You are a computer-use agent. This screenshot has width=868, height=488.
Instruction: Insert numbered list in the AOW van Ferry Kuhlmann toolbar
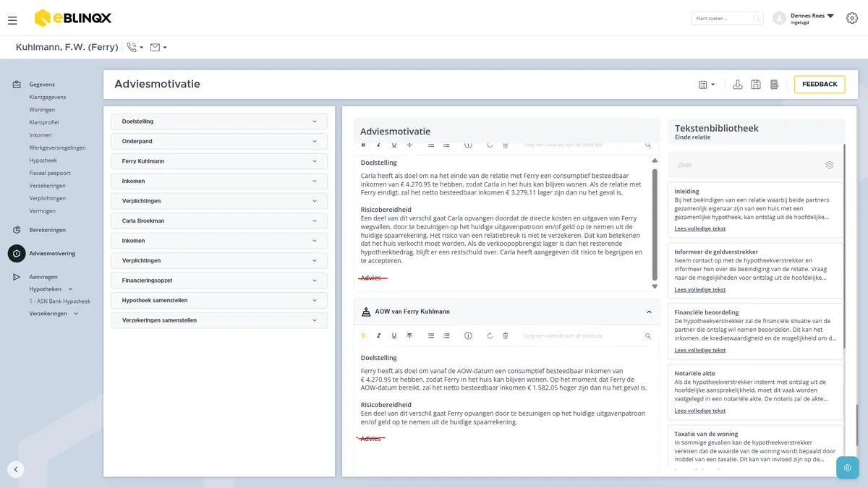[x=446, y=335]
